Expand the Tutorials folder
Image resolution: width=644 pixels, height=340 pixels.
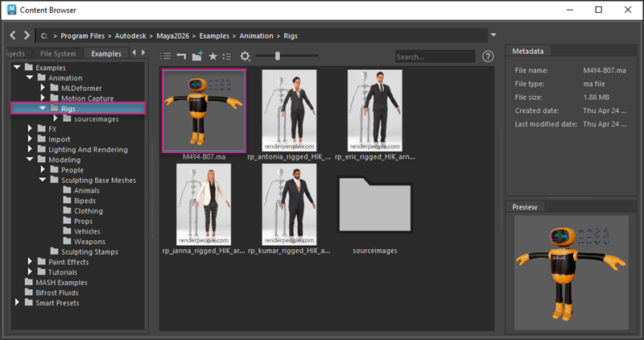point(30,272)
